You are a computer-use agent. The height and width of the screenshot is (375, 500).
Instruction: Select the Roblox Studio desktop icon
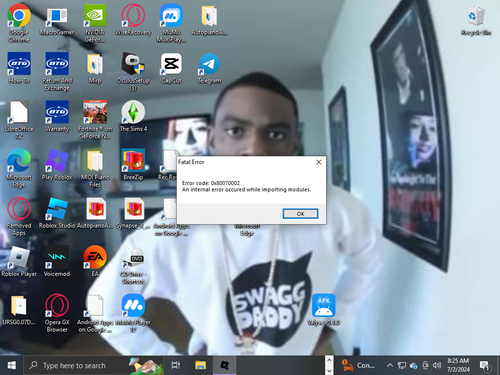[57, 213]
